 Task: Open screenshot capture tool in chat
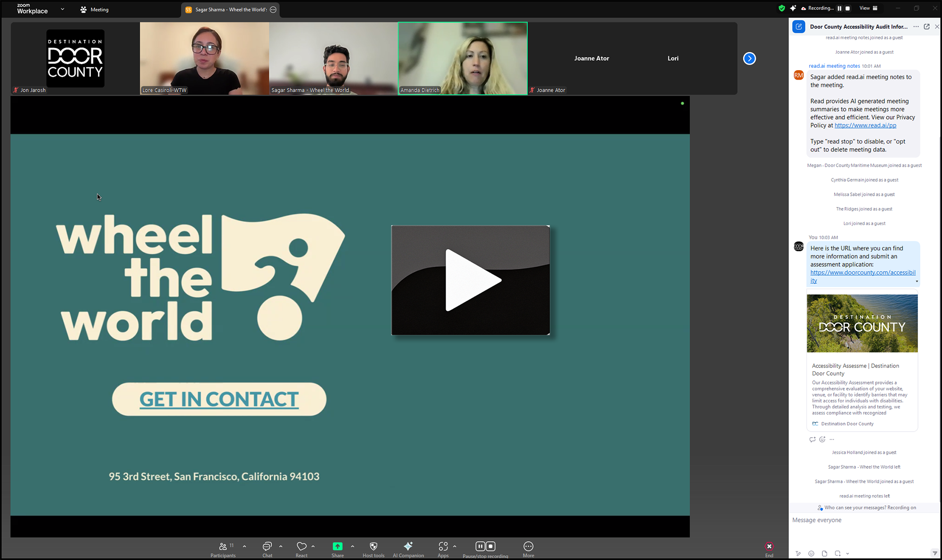coord(837,553)
